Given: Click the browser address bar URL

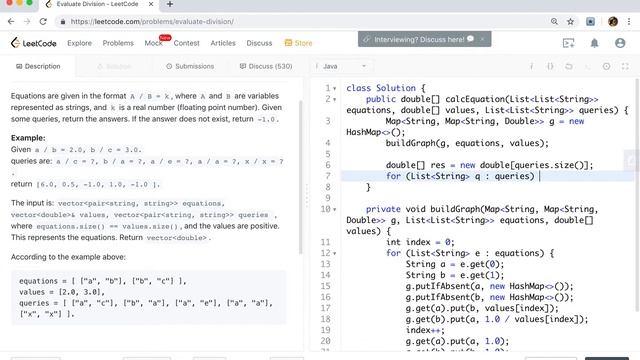Looking at the screenshot, I should [x=152, y=22].
